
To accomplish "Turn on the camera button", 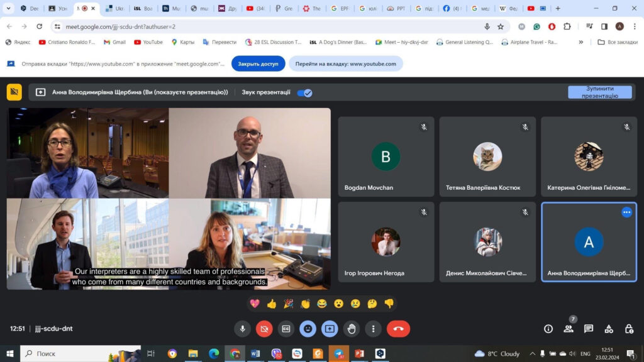I will (x=264, y=329).
